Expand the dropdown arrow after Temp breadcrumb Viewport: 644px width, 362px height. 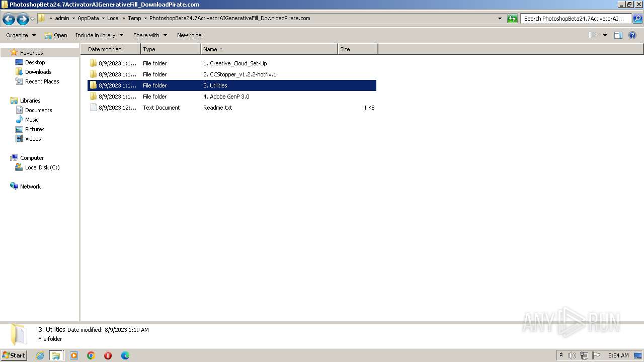click(145, 18)
